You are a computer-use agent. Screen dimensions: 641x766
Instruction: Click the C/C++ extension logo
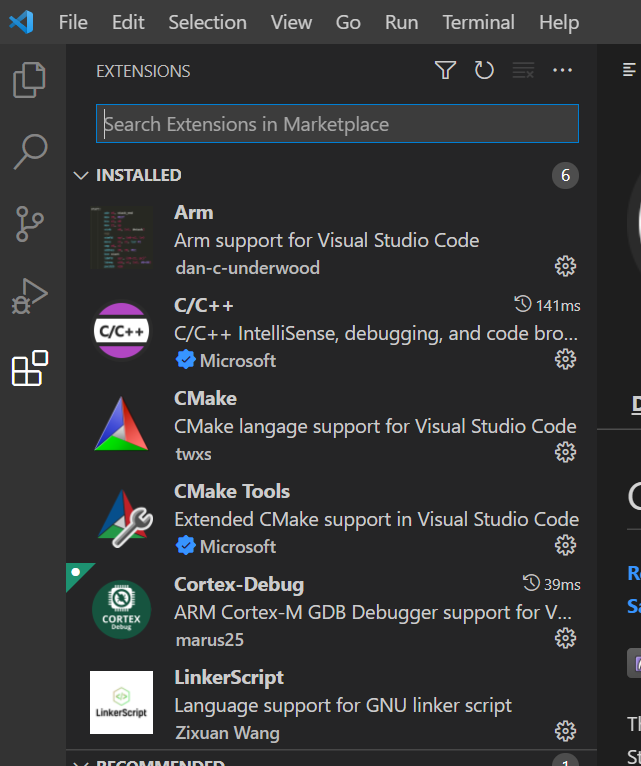122,331
